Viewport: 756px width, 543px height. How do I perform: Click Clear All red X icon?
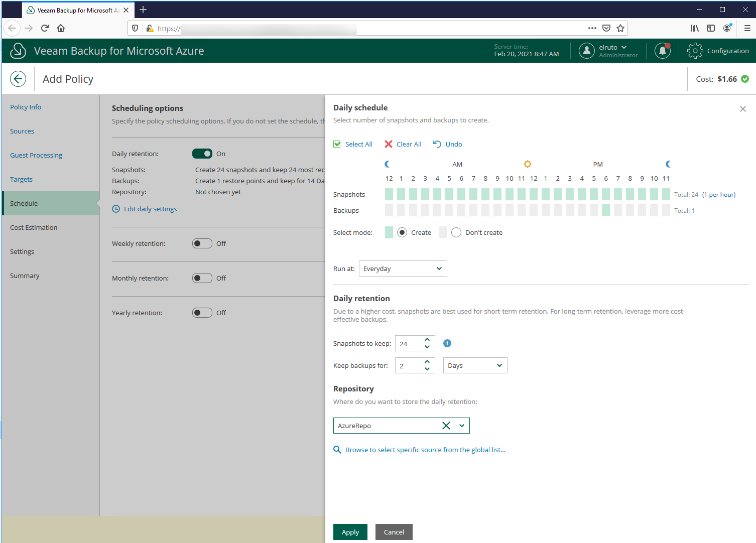click(389, 144)
